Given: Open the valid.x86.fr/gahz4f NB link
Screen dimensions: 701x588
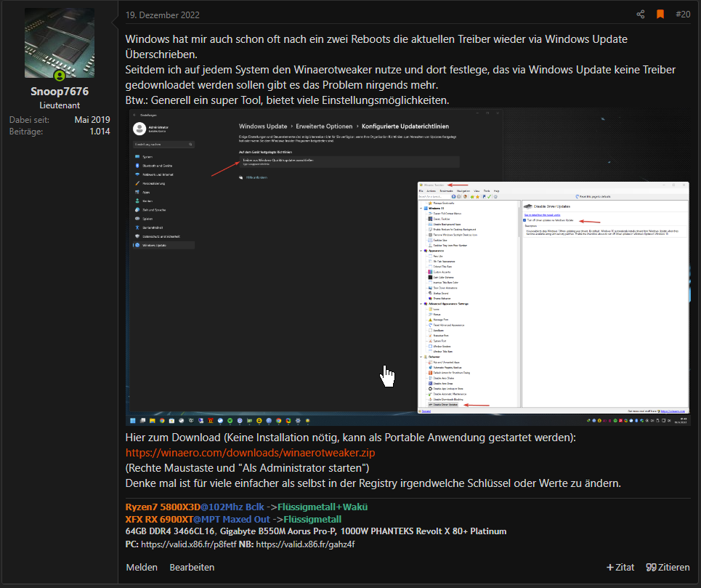Looking at the screenshot, I should [305, 544].
